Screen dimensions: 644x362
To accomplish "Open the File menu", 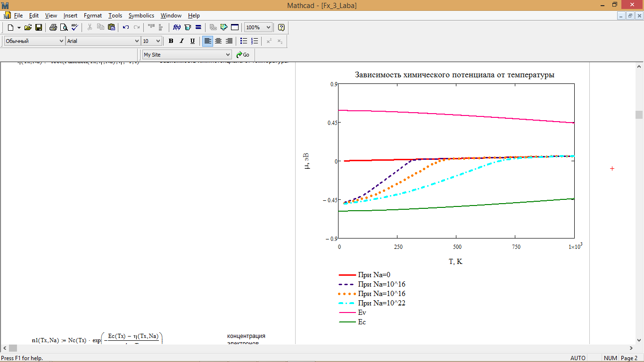I will (x=18, y=16).
